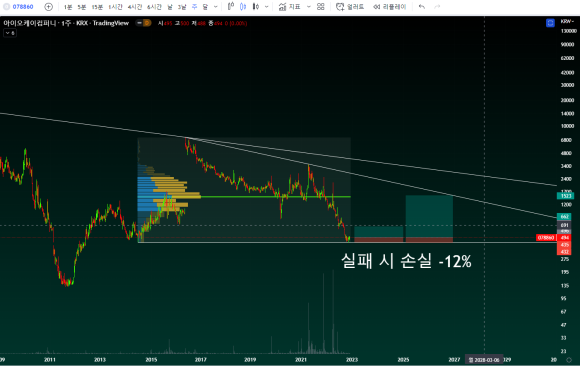The height and width of the screenshot is (366, 580).
Task: Open the KRW currency dropdown
Action: click(567, 21)
